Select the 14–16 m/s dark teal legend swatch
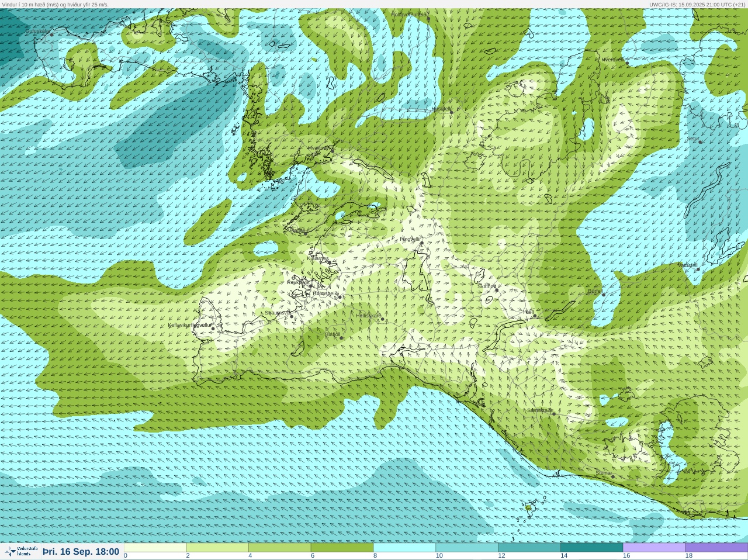This screenshot has width=748, height=560. 591,548
